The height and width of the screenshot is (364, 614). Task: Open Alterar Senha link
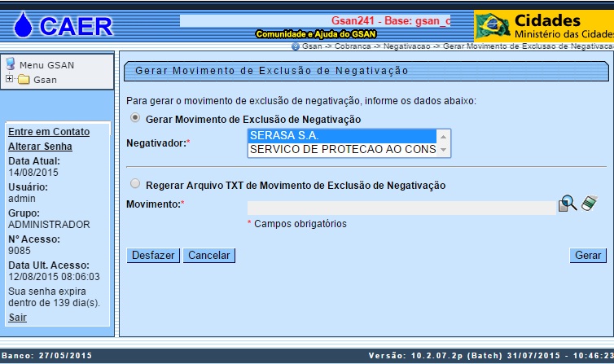41,146
